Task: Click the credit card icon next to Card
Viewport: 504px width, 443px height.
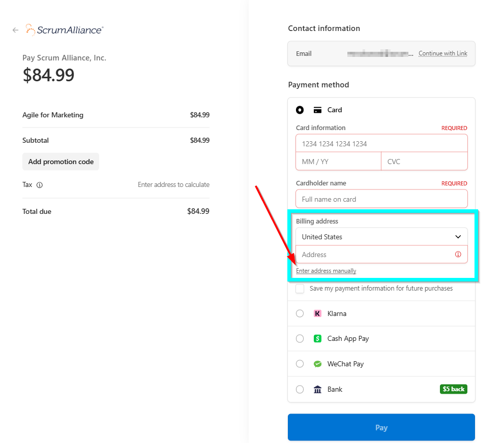Action: click(317, 110)
